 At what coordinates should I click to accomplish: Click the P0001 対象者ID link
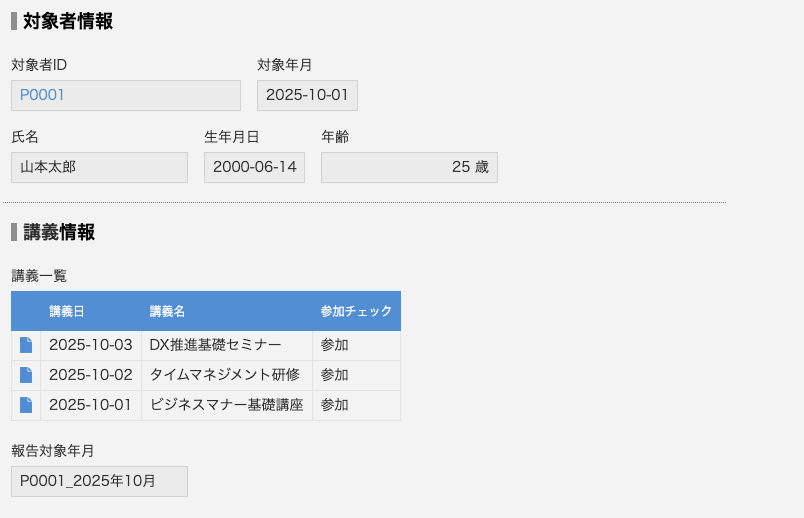point(42,95)
